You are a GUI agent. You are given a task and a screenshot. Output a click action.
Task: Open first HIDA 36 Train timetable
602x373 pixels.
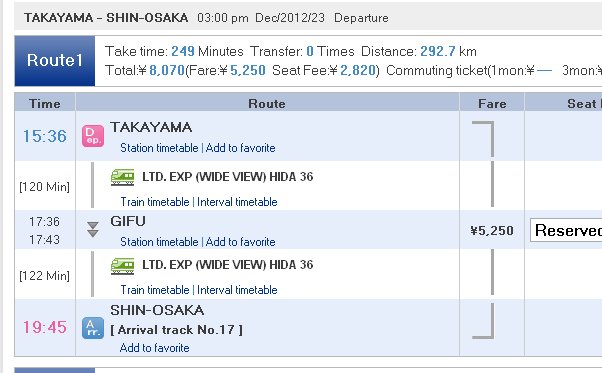click(155, 201)
